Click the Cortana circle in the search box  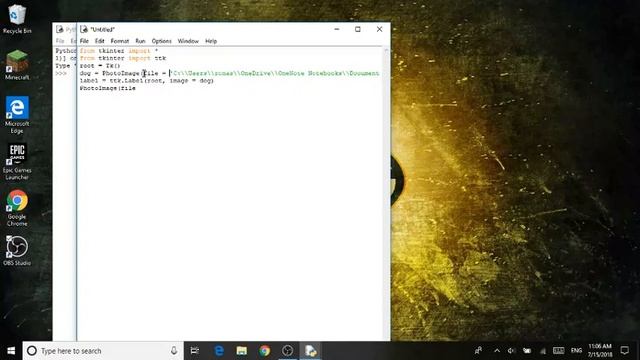pos(32,351)
